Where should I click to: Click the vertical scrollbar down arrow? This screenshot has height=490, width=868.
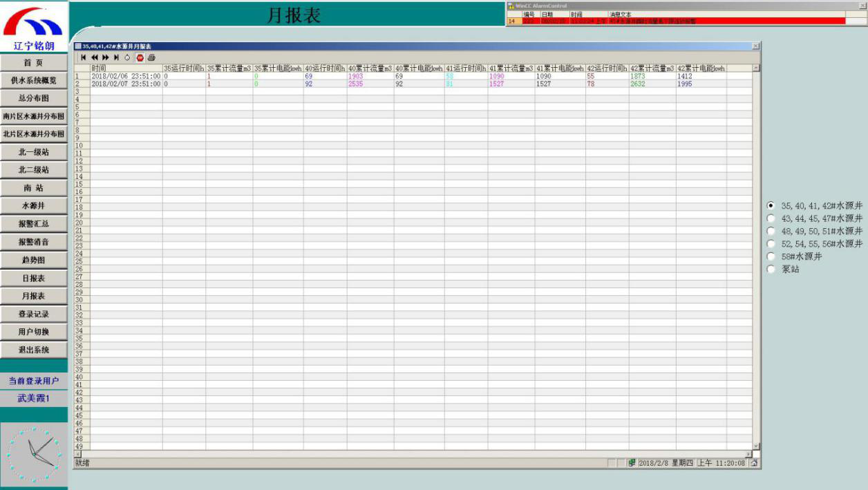[756, 446]
